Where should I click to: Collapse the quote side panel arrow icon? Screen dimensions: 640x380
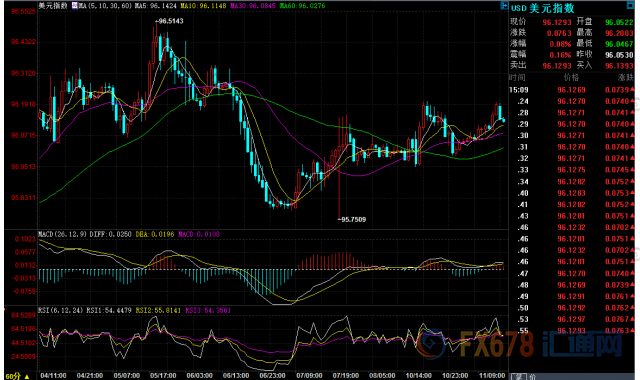tap(504, 6)
